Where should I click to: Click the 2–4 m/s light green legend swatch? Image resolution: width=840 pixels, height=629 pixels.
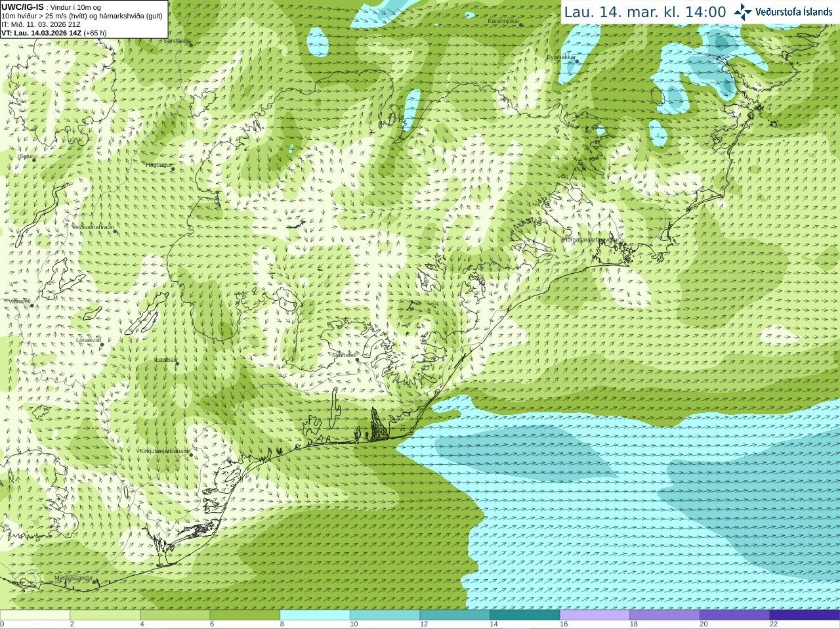(x=105, y=615)
